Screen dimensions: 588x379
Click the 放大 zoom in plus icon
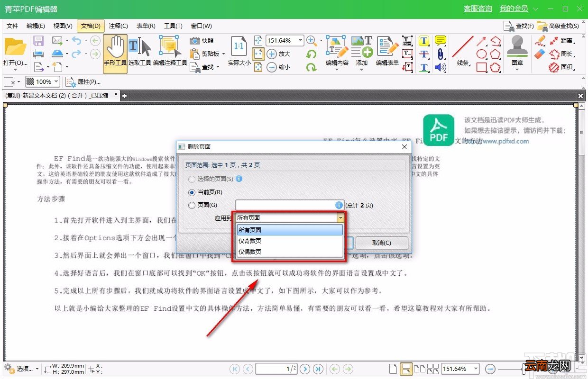pos(272,54)
